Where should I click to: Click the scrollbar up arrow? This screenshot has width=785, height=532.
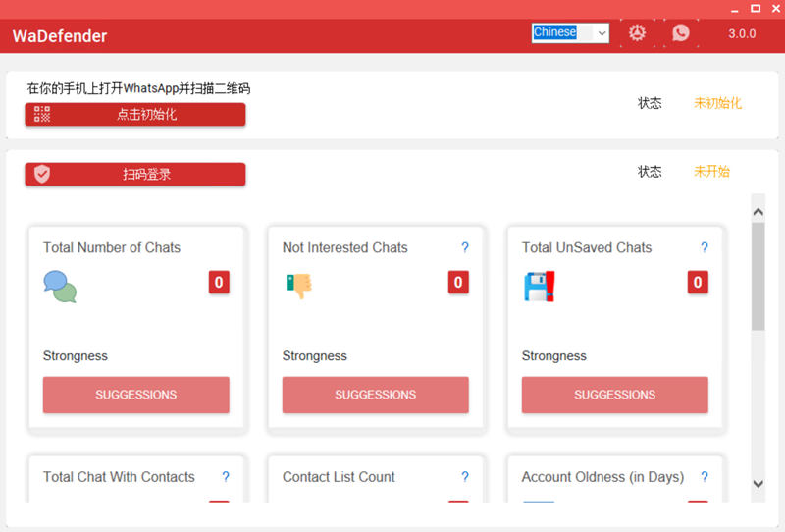[x=758, y=212]
